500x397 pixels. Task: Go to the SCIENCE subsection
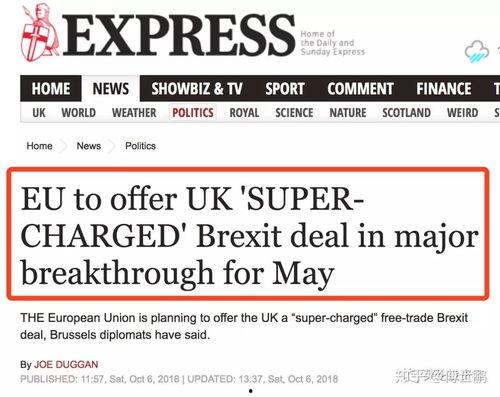coord(294,113)
